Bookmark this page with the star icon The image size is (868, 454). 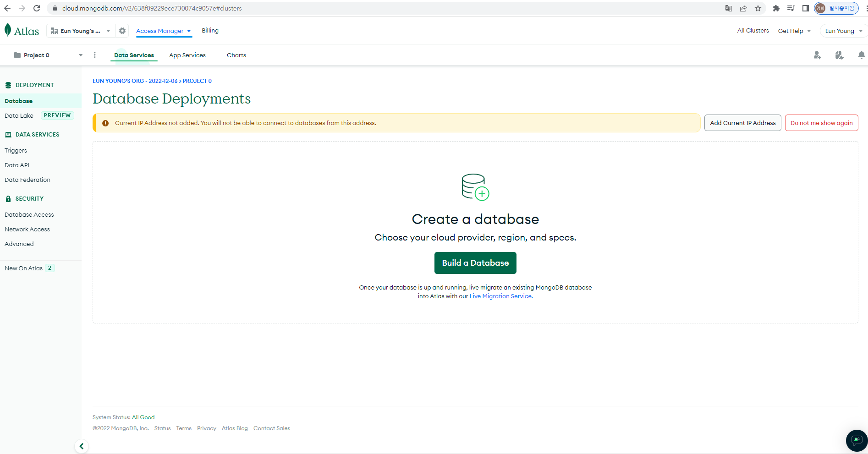click(758, 8)
